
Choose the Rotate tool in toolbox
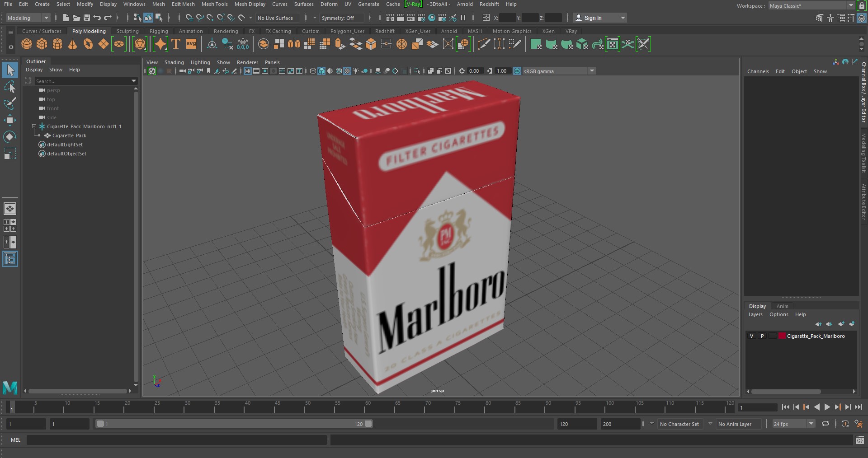10,136
